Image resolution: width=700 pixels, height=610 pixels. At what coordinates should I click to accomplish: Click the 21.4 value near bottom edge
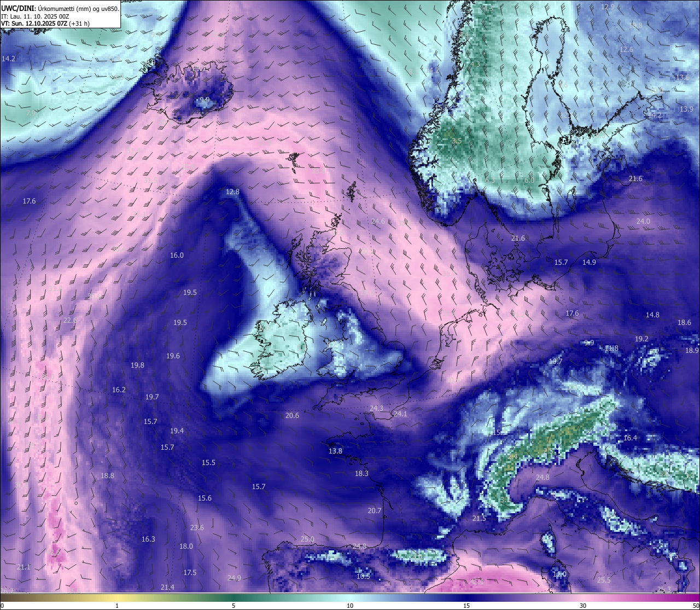[x=167, y=588]
